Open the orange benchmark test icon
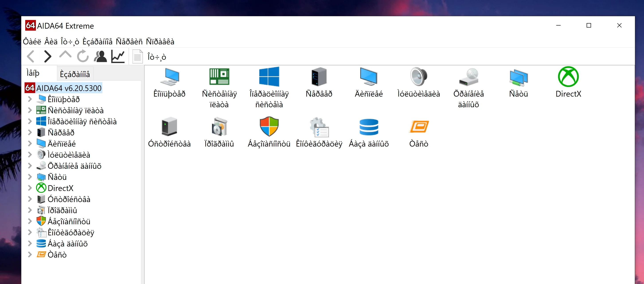Image resolution: width=644 pixels, height=284 pixels. click(x=418, y=127)
